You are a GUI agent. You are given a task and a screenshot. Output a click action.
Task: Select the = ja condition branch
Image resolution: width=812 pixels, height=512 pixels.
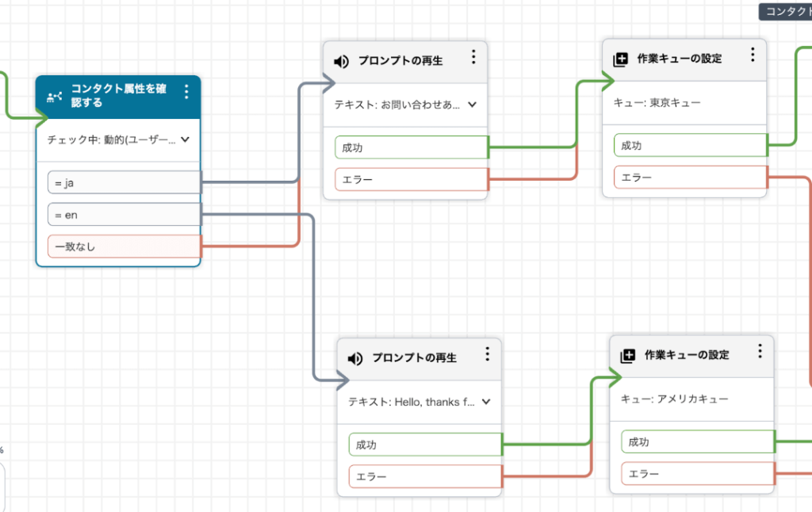[124, 183]
